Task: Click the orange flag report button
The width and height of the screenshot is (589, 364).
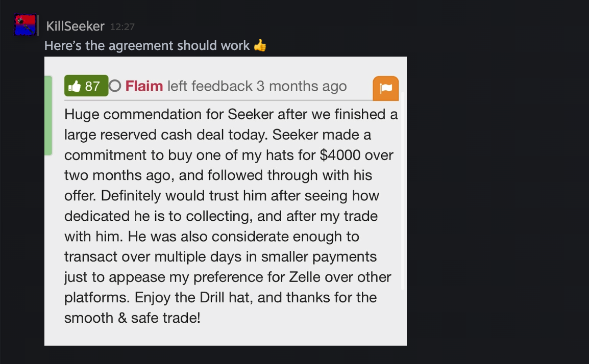Action: 386,88
